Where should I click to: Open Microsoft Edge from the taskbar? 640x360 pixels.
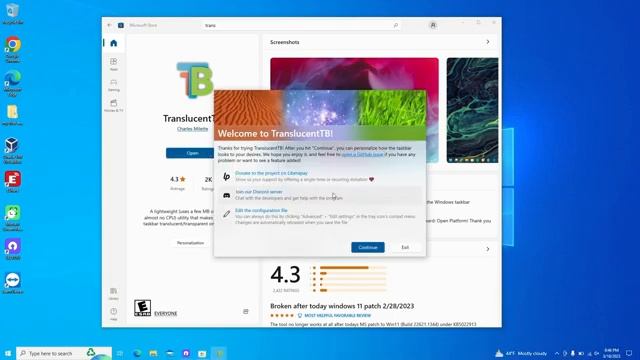137,353
